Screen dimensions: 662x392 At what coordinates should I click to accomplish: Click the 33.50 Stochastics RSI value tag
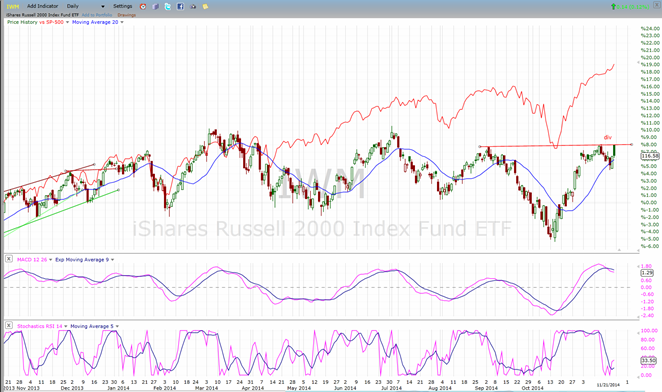tap(648, 361)
